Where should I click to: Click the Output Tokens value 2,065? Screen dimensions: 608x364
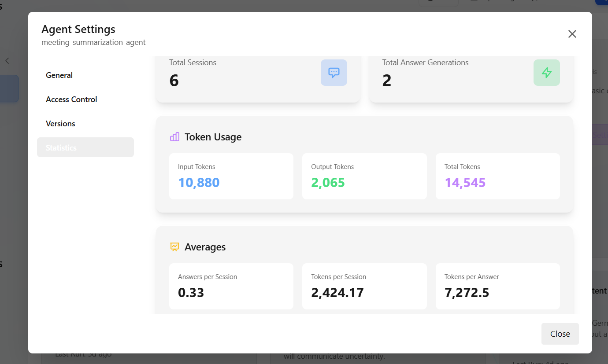[328, 182]
